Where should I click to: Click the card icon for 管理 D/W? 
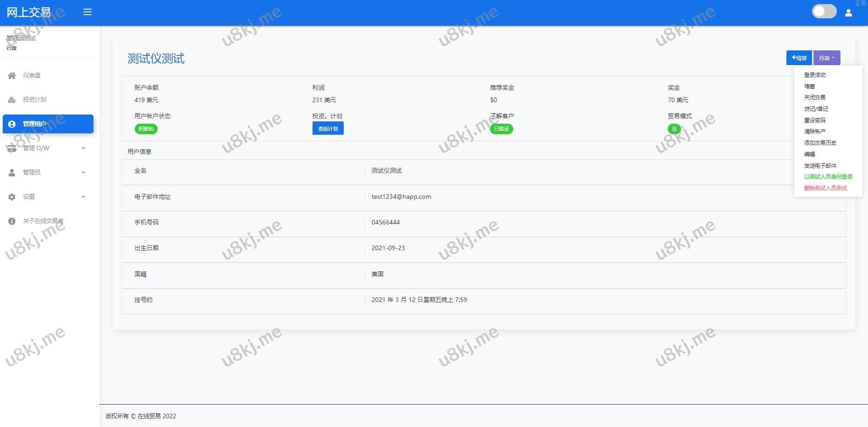point(12,148)
